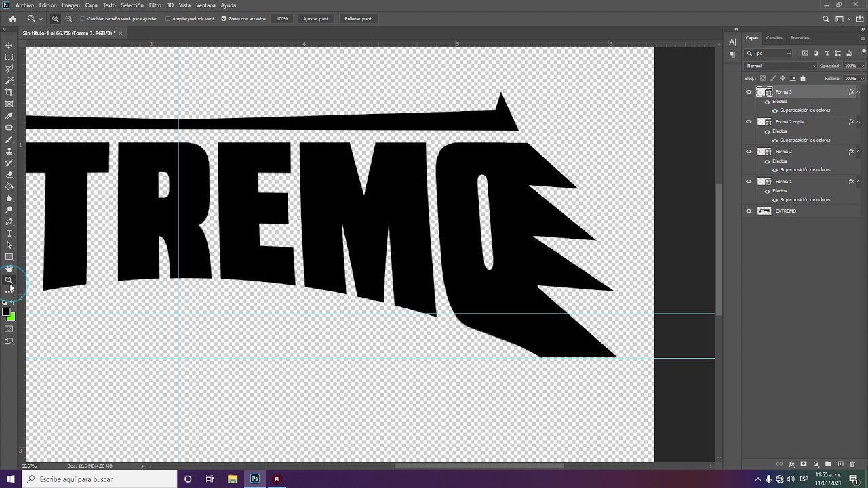Select the Magic Wand tool

coord(9,80)
